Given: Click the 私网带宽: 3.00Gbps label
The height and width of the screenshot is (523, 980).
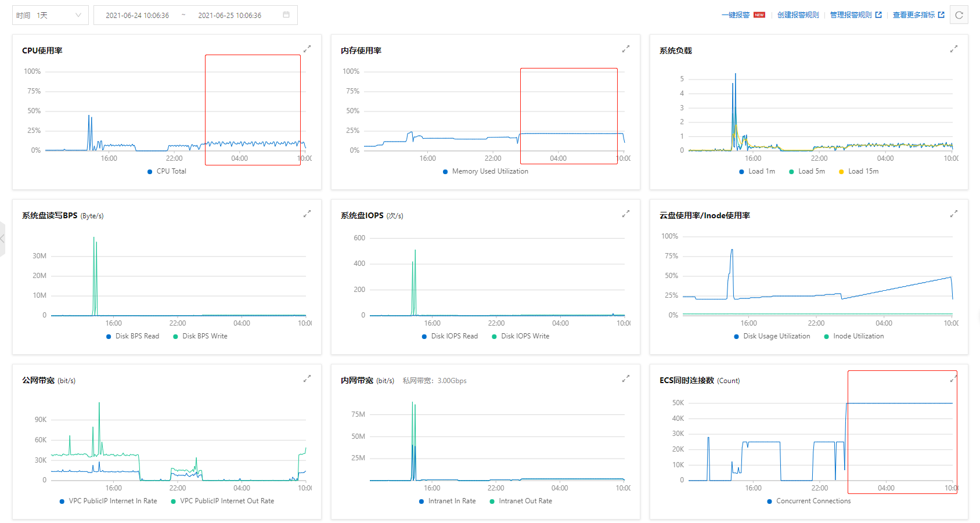Looking at the screenshot, I should (x=435, y=381).
